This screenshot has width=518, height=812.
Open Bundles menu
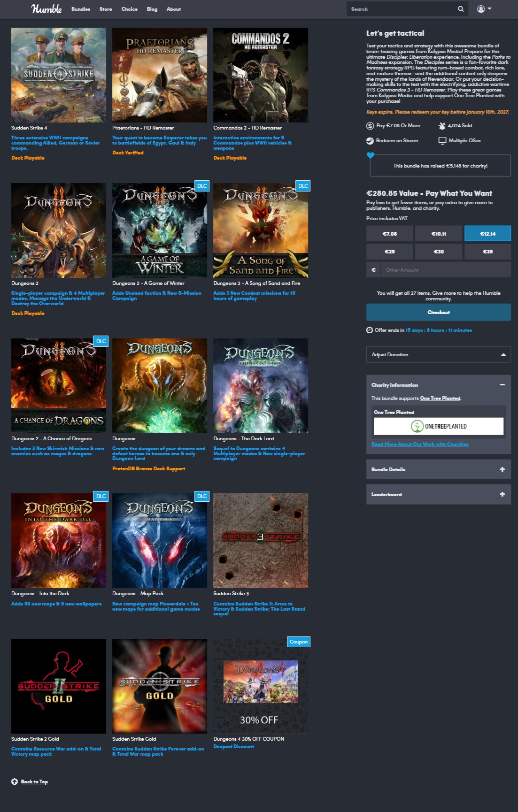pyautogui.click(x=81, y=9)
